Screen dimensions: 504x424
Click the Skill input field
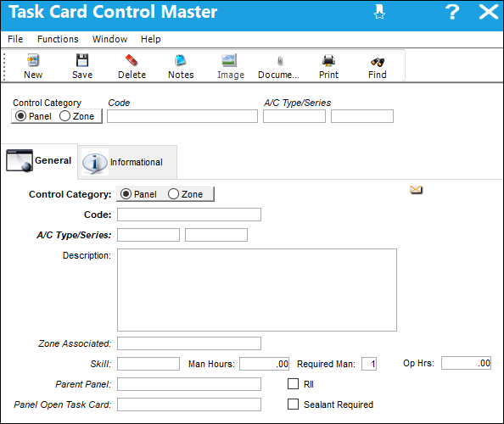click(x=148, y=364)
